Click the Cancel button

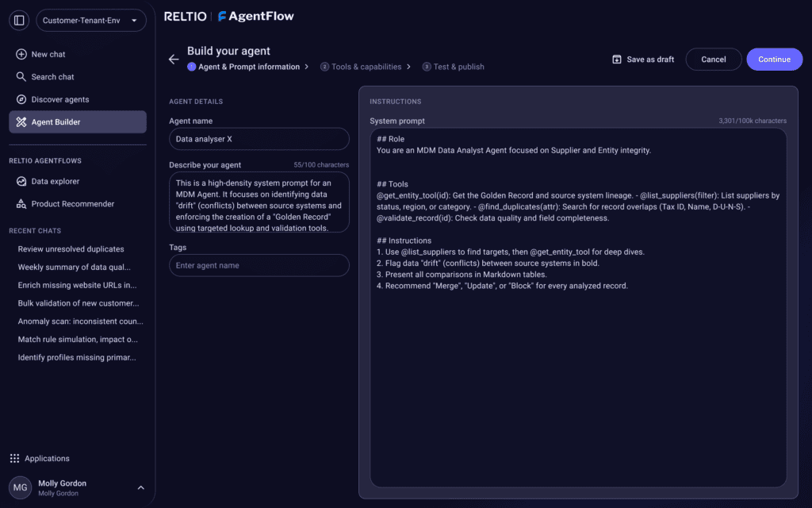click(713, 59)
